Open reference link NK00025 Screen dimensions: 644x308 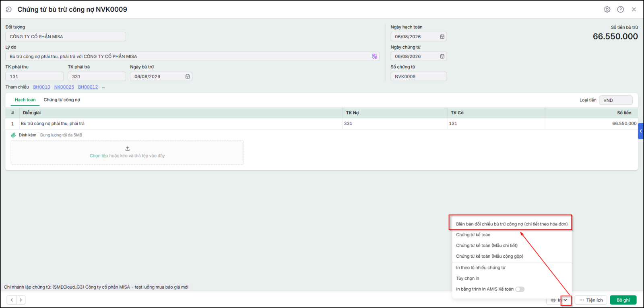64,87
